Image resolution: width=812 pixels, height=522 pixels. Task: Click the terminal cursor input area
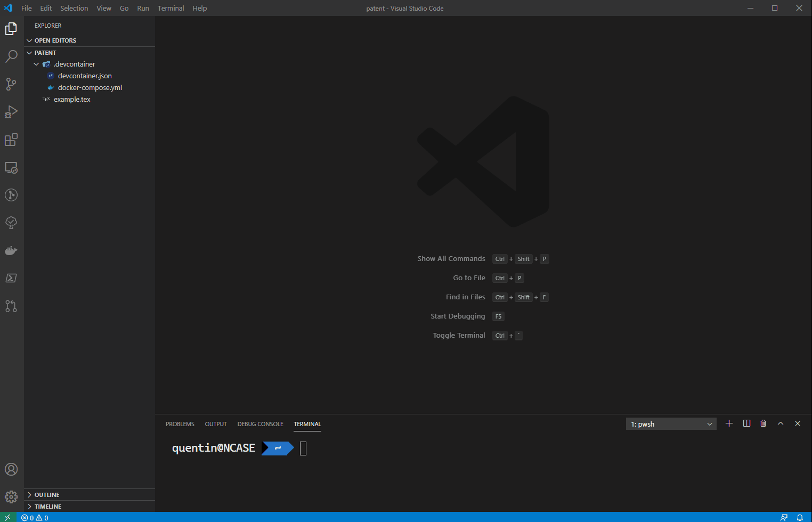pyautogui.click(x=303, y=448)
